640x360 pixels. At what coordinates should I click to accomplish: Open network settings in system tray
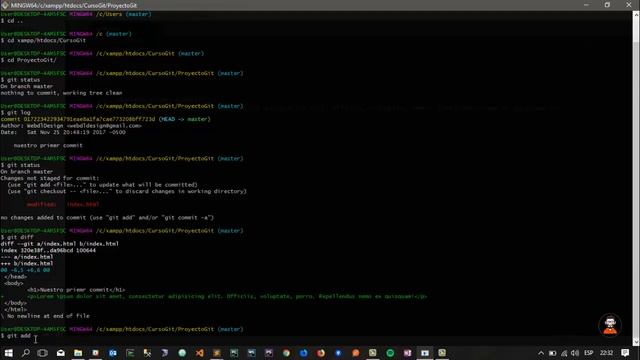[x=564, y=353]
